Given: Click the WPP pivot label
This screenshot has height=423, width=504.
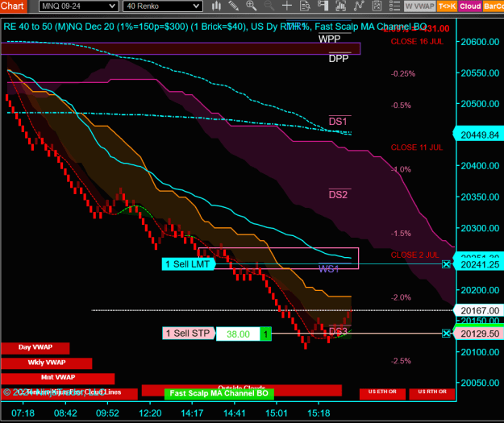Looking at the screenshot, I should tap(330, 39).
